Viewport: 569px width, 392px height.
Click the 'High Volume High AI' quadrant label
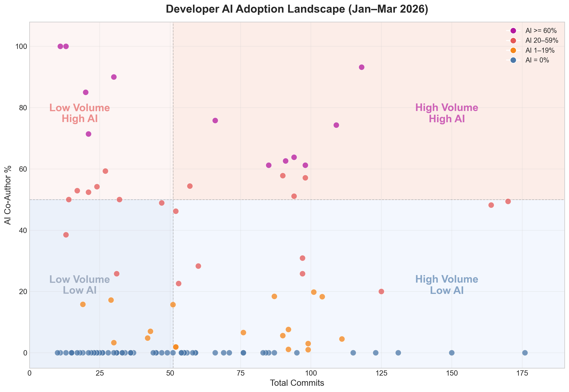tap(446, 113)
